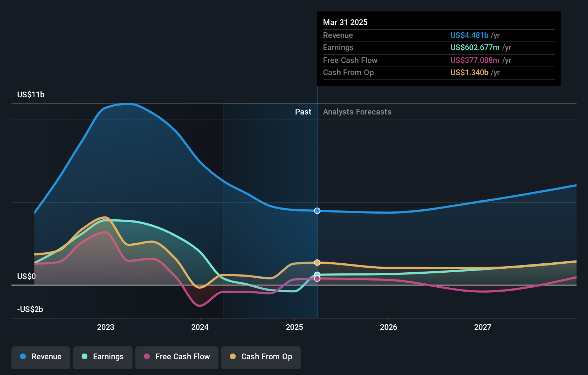
Task: Select the Earnings marker at Mar 2025
Action: pyautogui.click(x=317, y=274)
